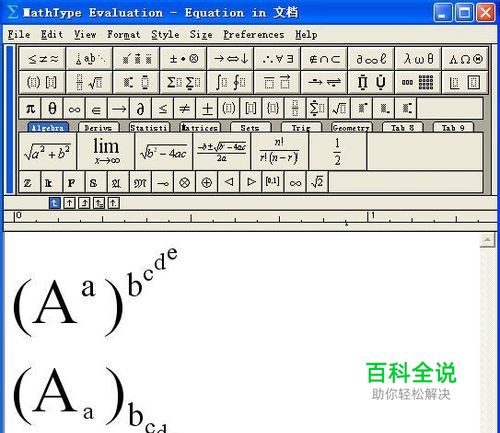Insert the pi symbol from small bar
This screenshot has height=433, width=500.
[x=30, y=108]
